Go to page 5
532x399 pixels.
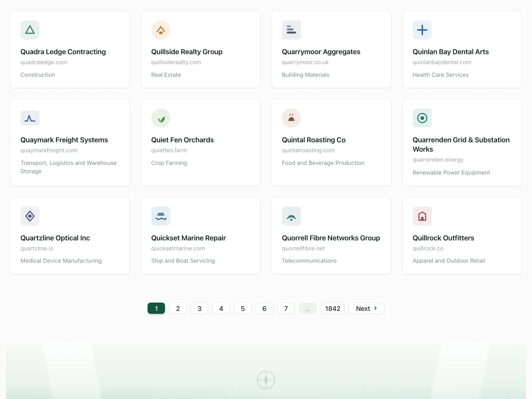243,308
